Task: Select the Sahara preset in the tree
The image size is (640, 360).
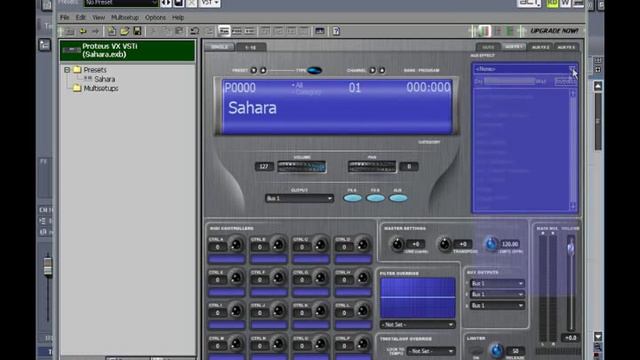Action: click(x=104, y=79)
